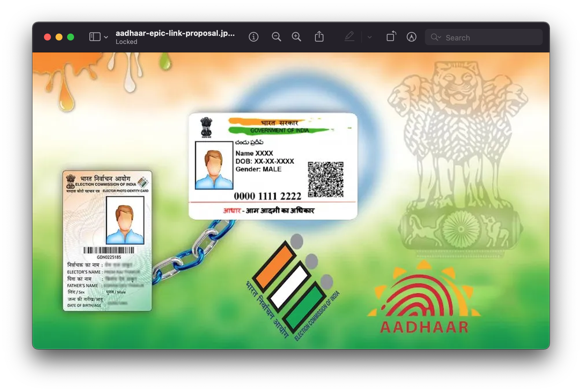Minimize the Preview window
The width and height of the screenshot is (582, 392).
click(x=59, y=37)
